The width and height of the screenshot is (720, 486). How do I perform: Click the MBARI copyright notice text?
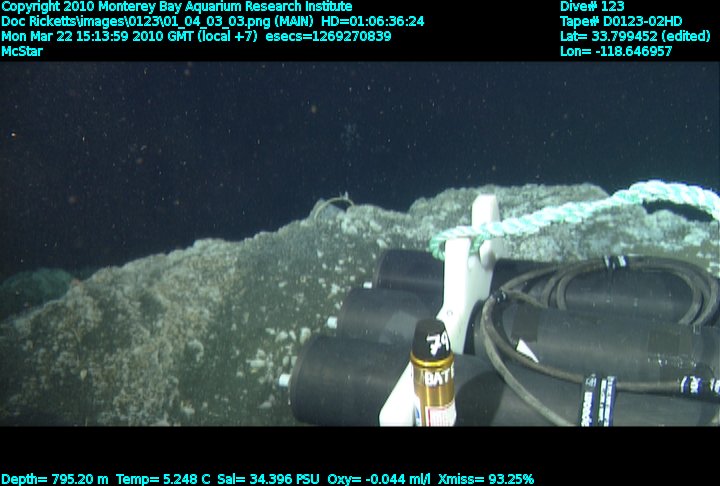(x=176, y=7)
